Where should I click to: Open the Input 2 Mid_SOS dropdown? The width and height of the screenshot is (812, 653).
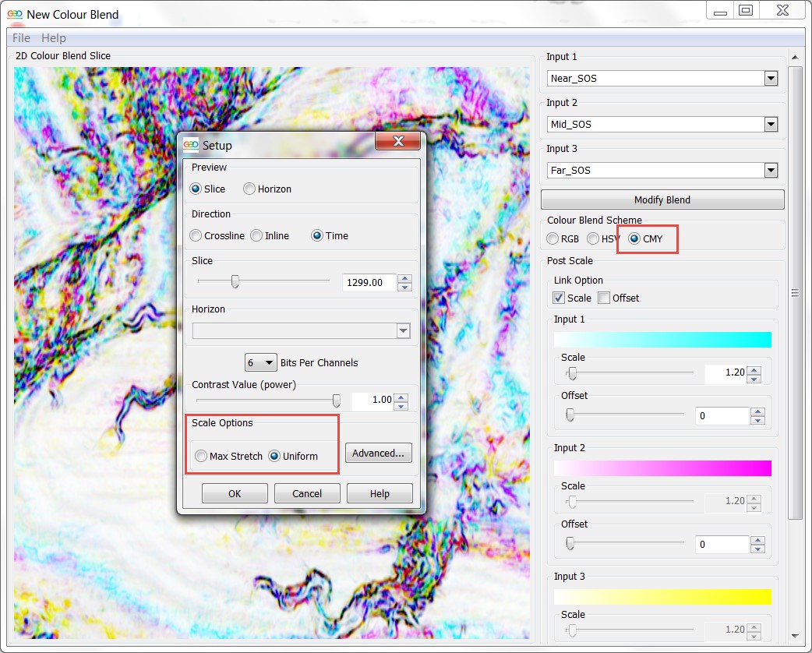[771, 124]
